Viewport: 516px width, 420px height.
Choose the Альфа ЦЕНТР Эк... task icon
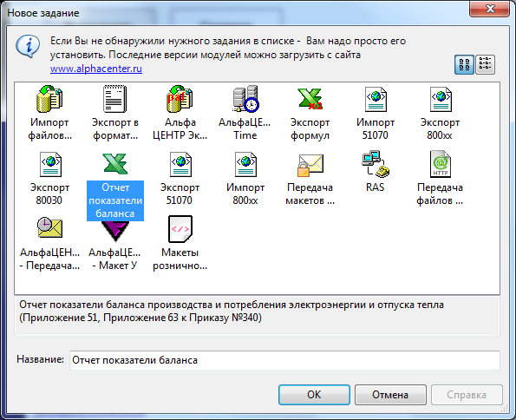tap(180, 99)
